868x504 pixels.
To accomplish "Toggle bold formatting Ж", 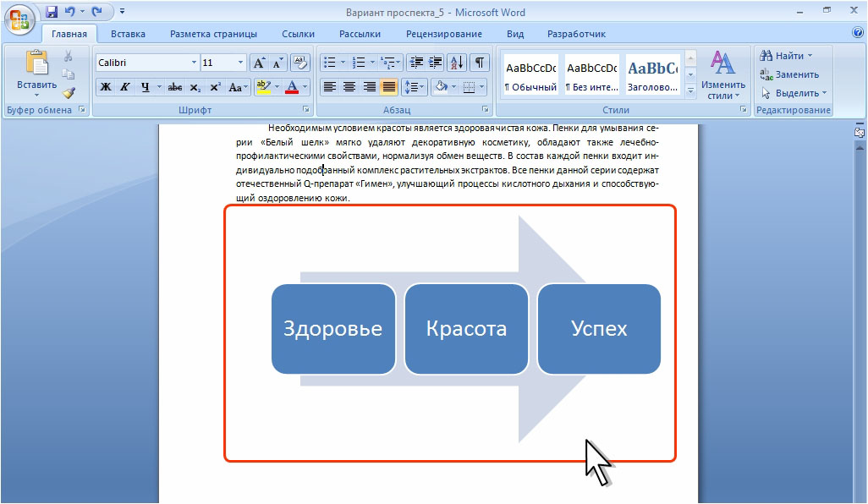I will click(x=105, y=87).
